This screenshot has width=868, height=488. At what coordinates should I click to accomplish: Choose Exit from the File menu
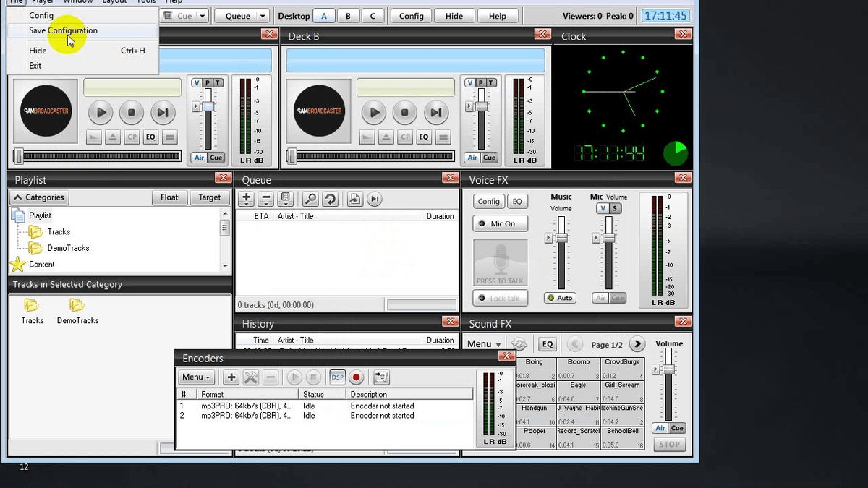pyautogui.click(x=35, y=66)
